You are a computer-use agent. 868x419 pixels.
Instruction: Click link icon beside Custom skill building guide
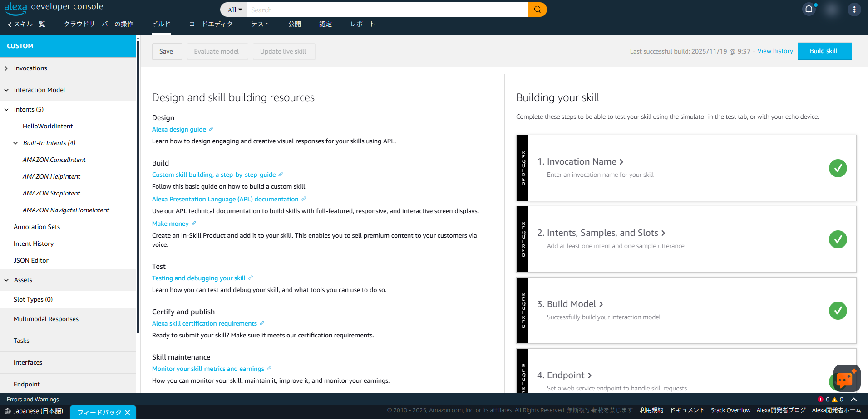(281, 174)
